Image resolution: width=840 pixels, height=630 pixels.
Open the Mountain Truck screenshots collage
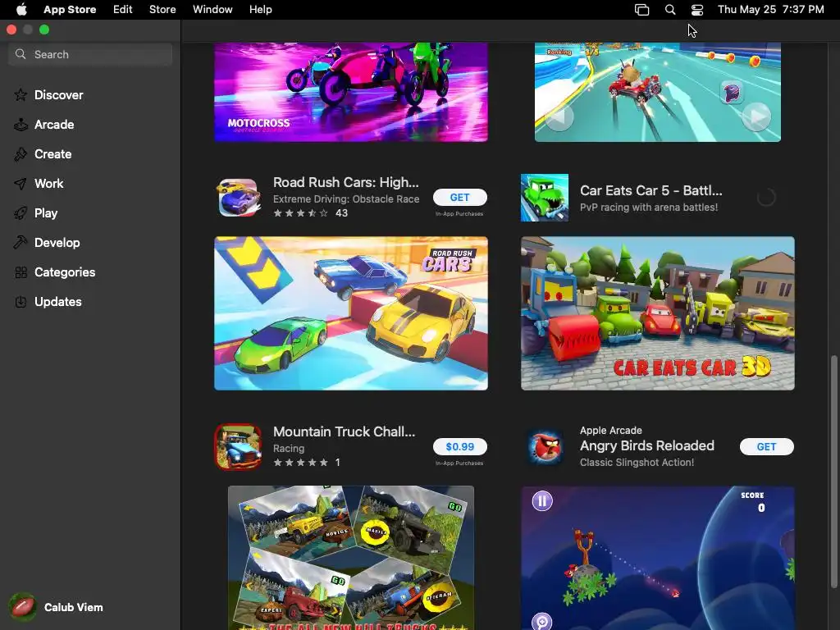[351, 558]
